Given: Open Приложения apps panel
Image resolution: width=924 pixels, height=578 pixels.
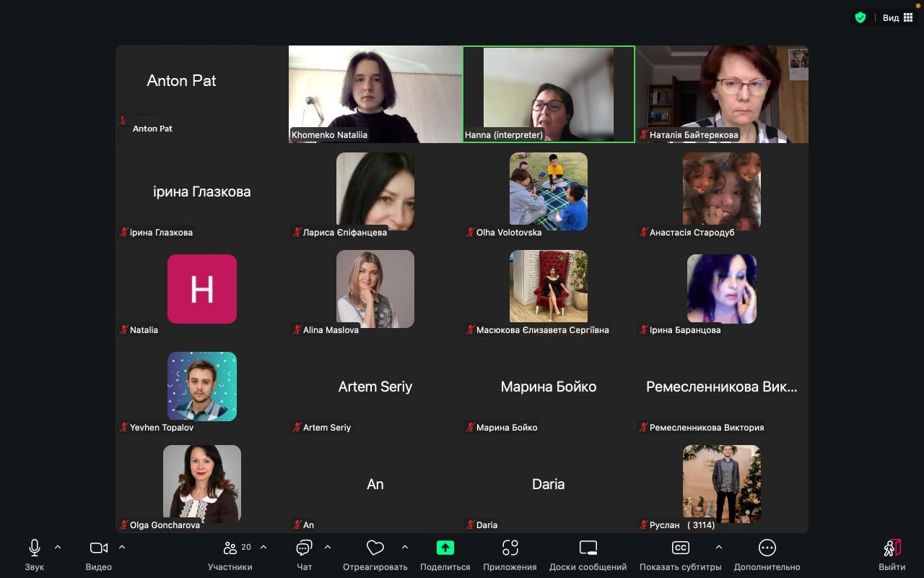Looking at the screenshot, I should [x=510, y=548].
